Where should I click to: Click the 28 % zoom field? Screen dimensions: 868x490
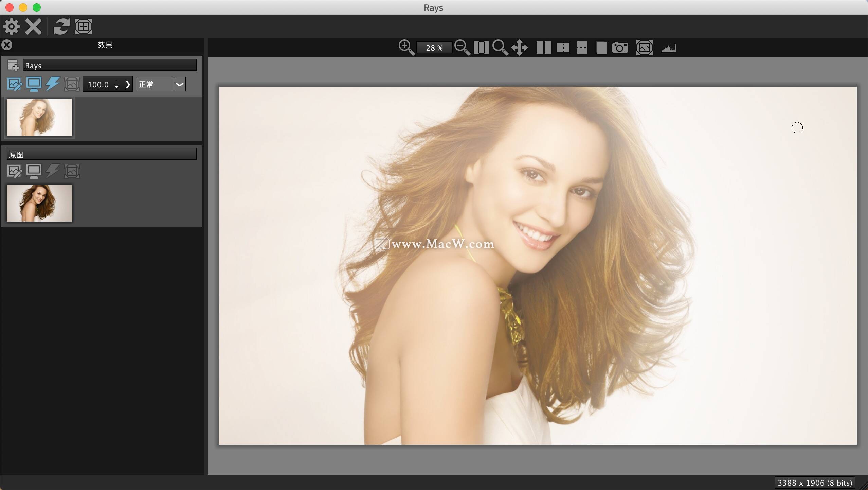click(x=434, y=48)
